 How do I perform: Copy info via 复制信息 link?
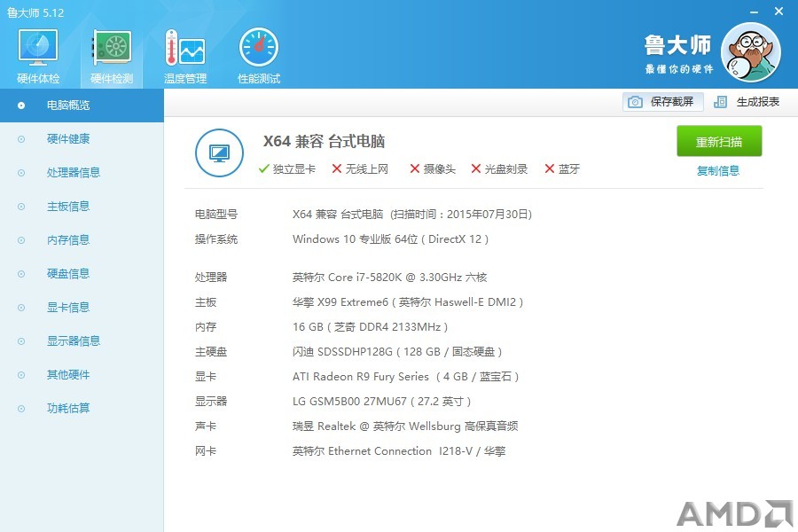coord(718,170)
